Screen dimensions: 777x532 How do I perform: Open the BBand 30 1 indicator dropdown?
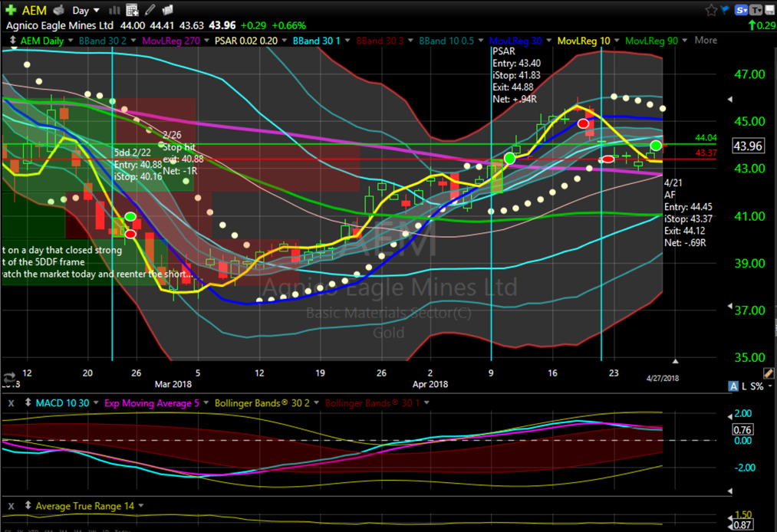(347, 41)
